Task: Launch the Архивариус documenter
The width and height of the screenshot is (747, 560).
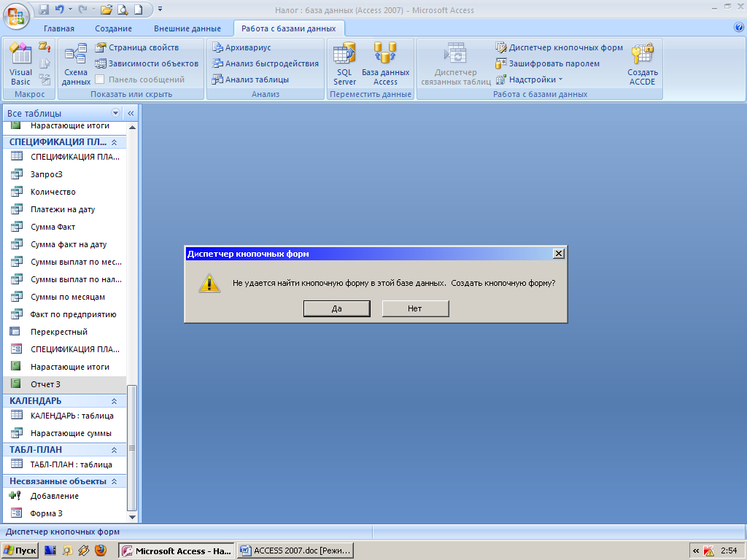Action: point(241,47)
